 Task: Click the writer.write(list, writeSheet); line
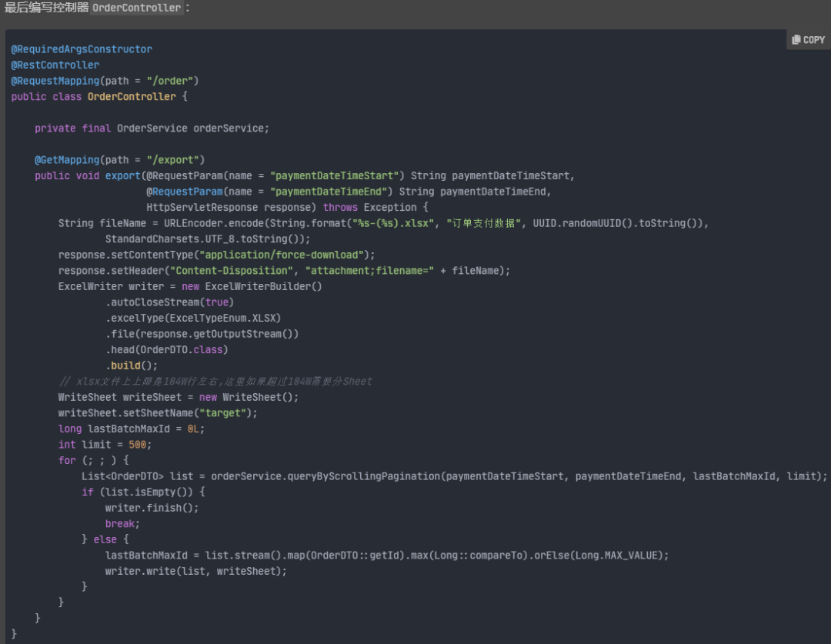point(196,572)
